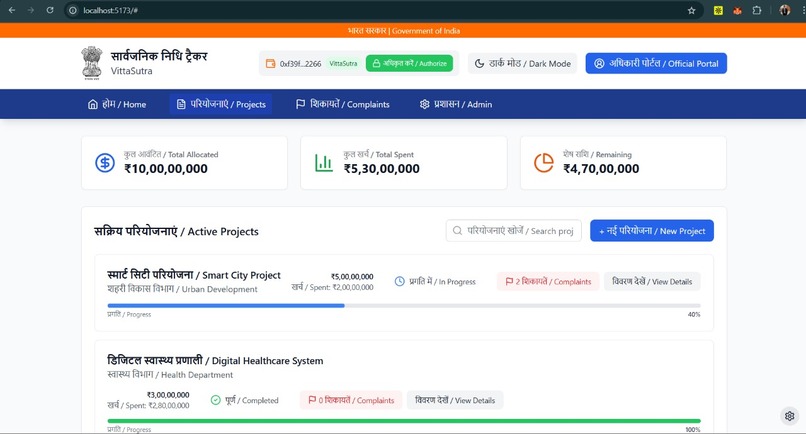Screen dimensions: 806x434
Task: Click the Digital Healthcare 100% progress bar
Action: 404,421
